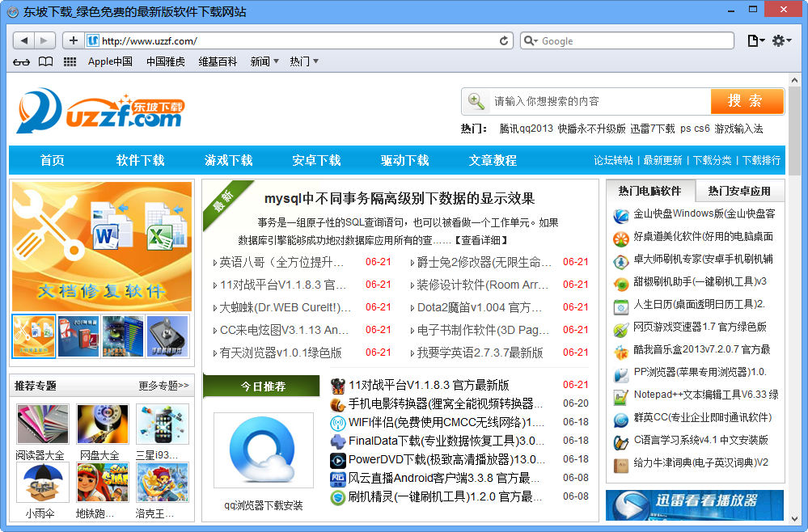Open article 英语八哥（全方位提升...
The height and width of the screenshot is (532, 808).
pyautogui.click(x=281, y=262)
